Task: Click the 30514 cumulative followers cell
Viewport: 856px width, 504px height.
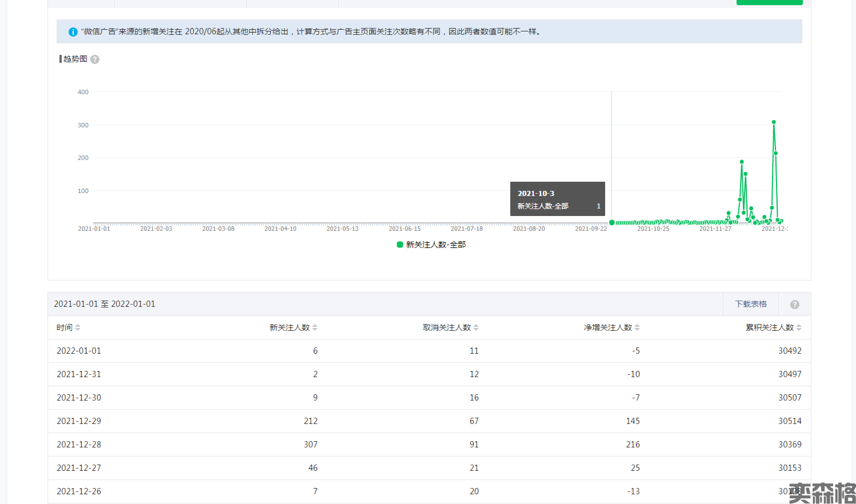Action: [x=790, y=421]
